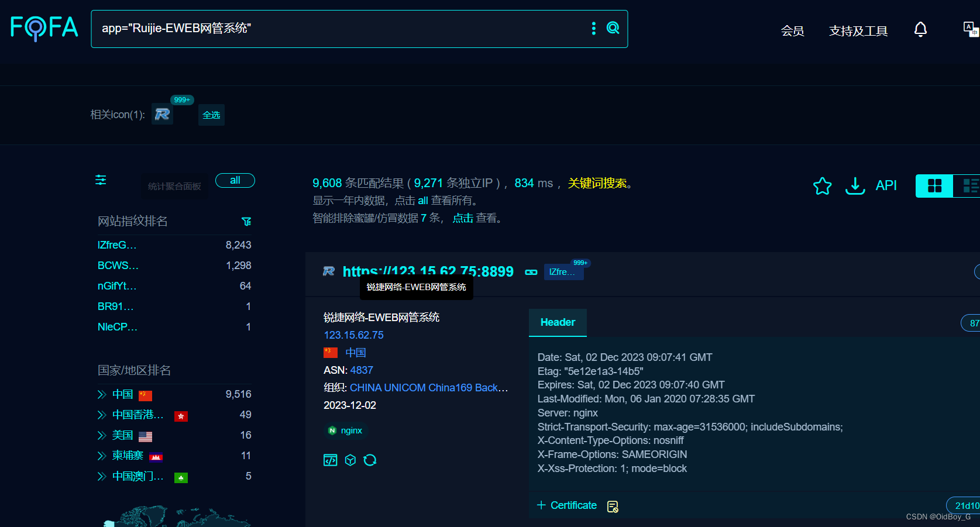980x527 pixels.
Task: Filter by fingerprint NIeCP…
Action: coord(117,327)
